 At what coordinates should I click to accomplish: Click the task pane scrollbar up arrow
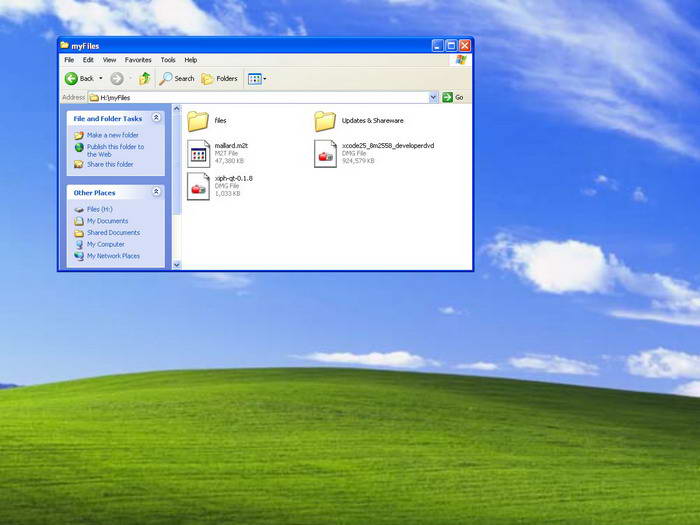(177, 108)
